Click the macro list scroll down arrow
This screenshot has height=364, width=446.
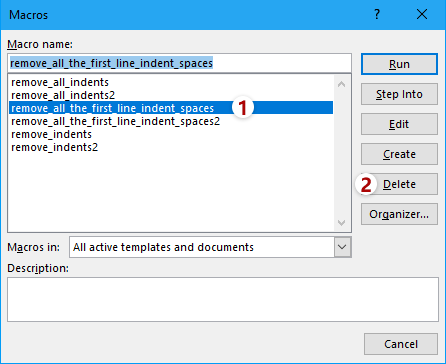click(341, 222)
